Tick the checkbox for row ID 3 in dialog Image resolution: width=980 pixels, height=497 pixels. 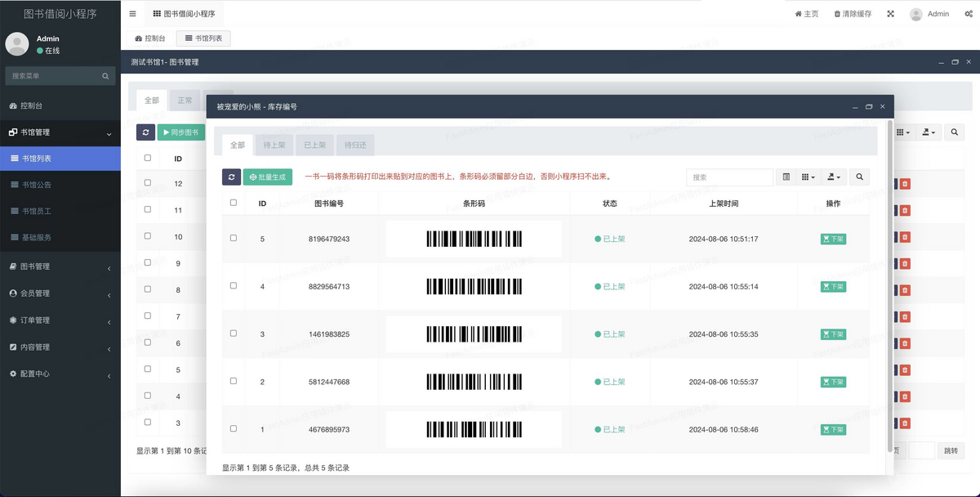coord(234,334)
